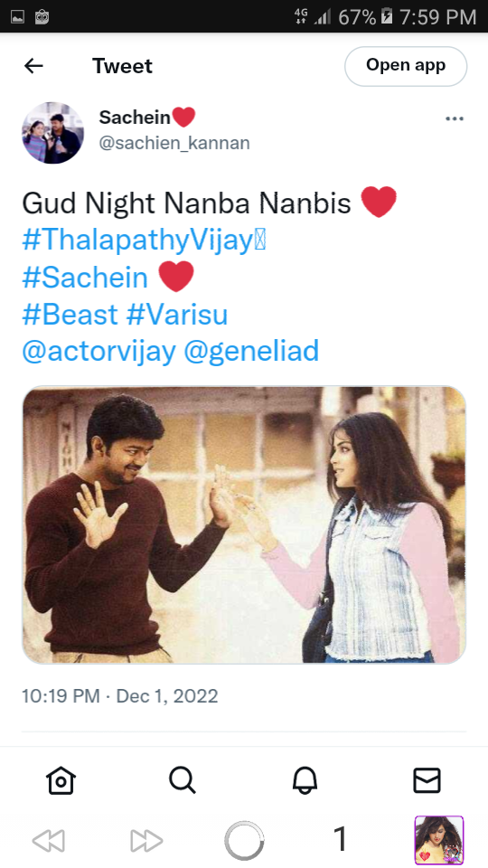Screen dimensions: 488x868
Task: Tap the circular loading reload button
Action: coord(244,841)
